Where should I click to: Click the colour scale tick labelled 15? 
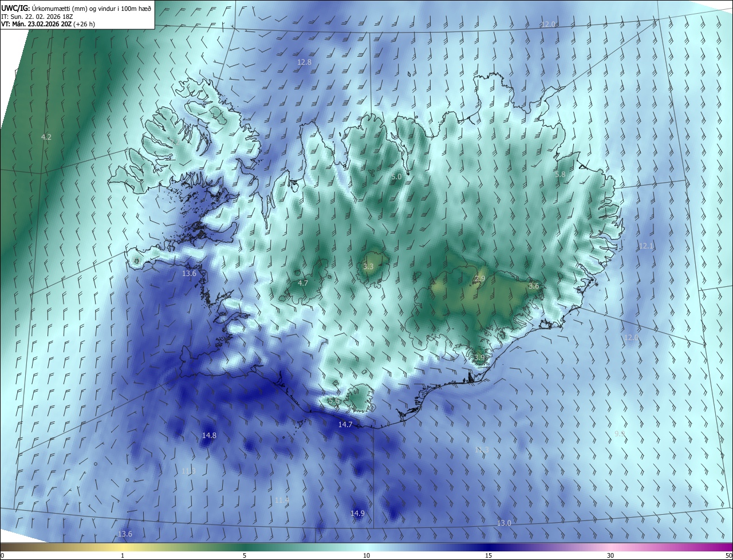click(488, 555)
